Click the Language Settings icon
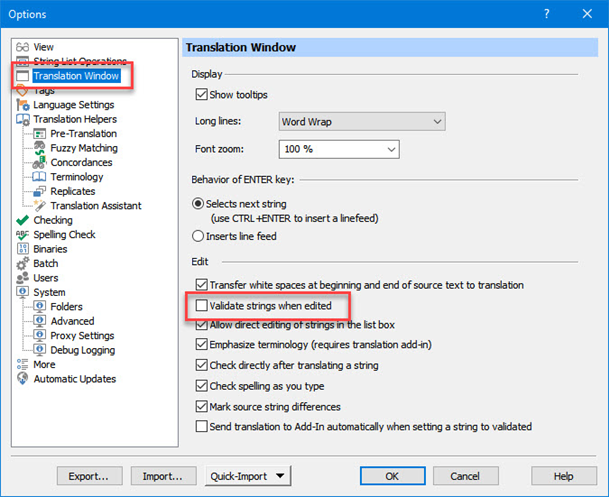Image resolution: width=609 pixels, height=497 pixels. coord(23,105)
